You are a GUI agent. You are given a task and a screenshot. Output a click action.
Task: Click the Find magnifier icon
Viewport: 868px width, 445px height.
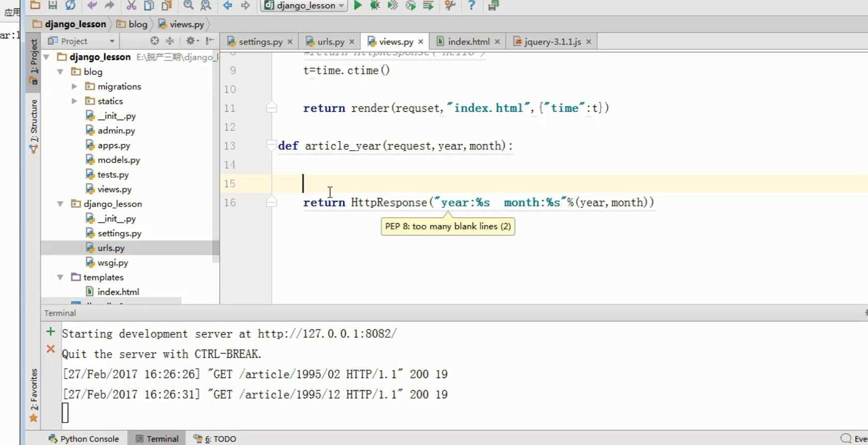pos(188,5)
